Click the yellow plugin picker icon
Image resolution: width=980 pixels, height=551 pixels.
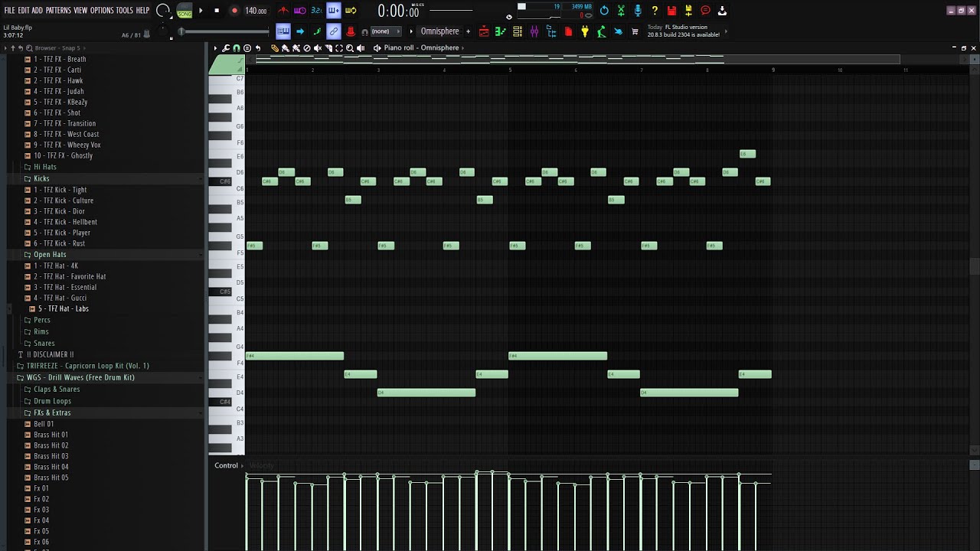pyautogui.click(x=584, y=31)
